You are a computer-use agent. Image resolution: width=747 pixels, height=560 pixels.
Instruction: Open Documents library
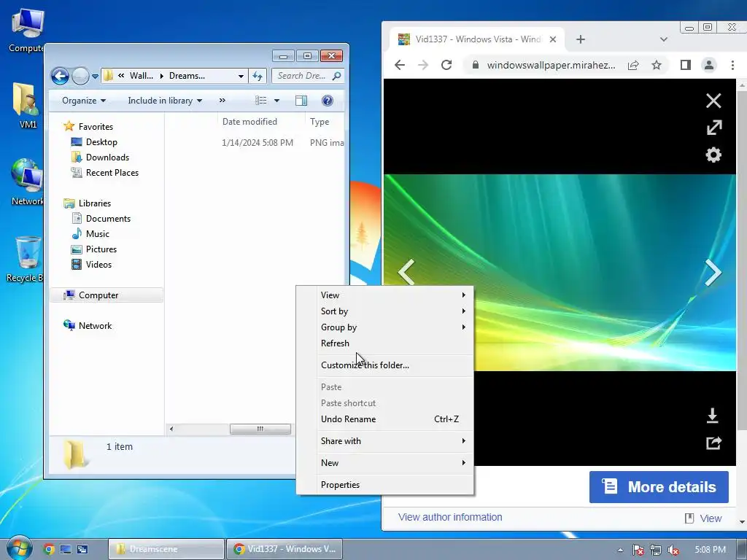108,219
